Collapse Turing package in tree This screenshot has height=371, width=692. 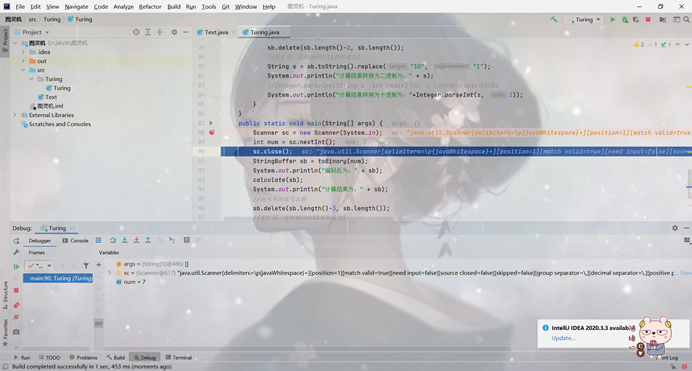(31, 79)
